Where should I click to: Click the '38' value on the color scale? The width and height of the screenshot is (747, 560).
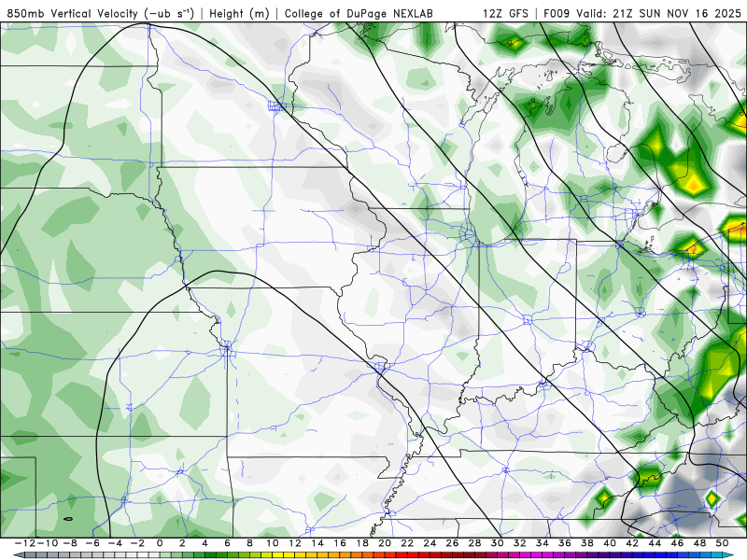pos(587,543)
